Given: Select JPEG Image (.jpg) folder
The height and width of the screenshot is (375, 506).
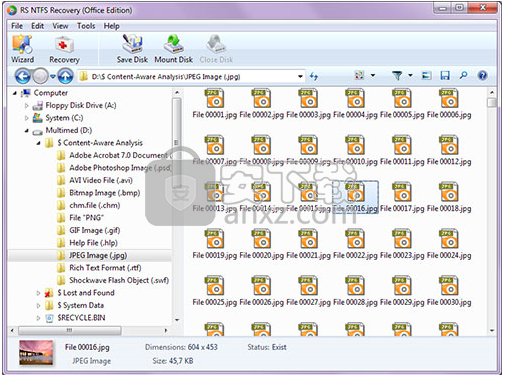Looking at the screenshot, I should (92, 255).
